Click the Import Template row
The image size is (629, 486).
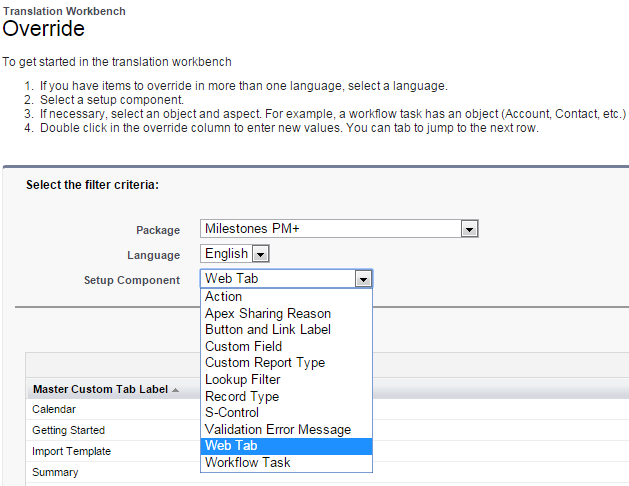tap(71, 451)
